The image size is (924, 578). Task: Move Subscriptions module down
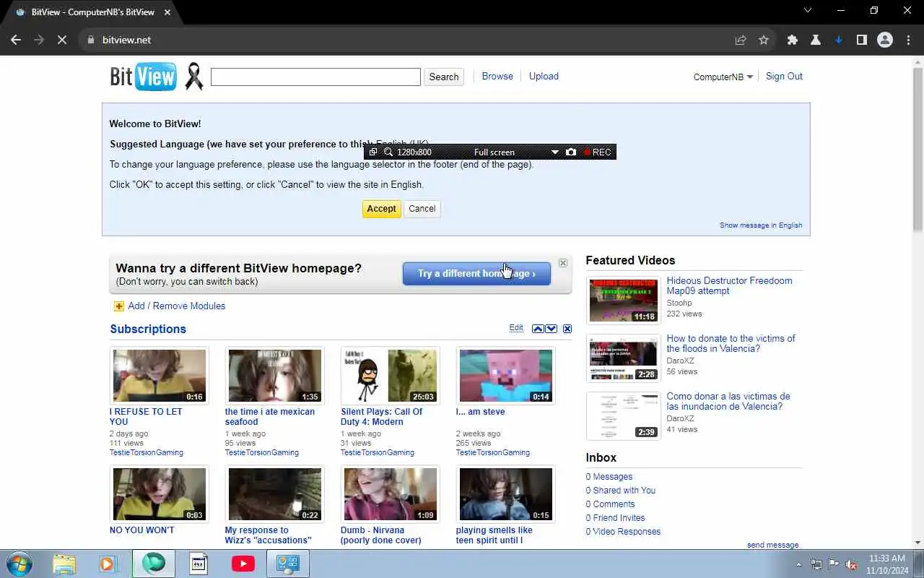pyautogui.click(x=552, y=329)
